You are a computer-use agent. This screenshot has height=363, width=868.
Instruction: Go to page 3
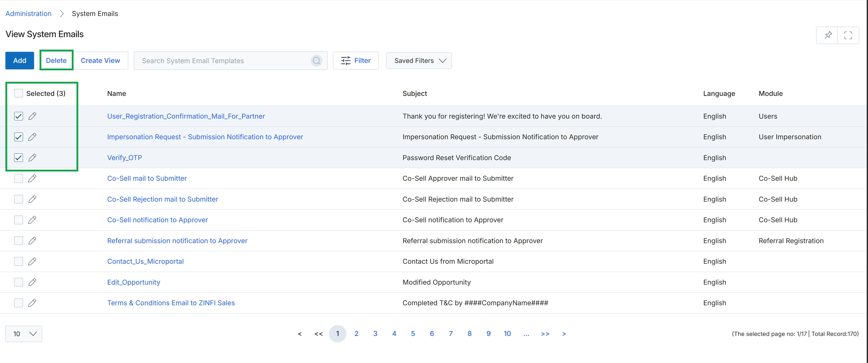pyautogui.click(x=375, y=333)
